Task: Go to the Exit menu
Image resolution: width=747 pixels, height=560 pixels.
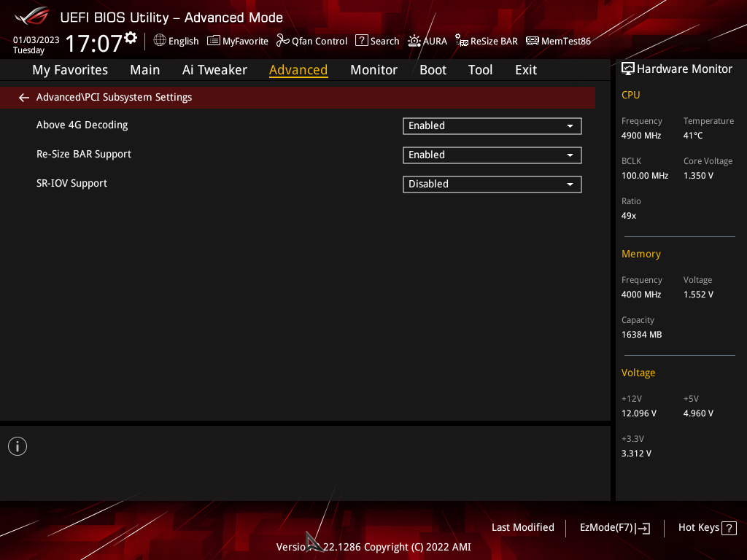Action: [x=525, y=69]
